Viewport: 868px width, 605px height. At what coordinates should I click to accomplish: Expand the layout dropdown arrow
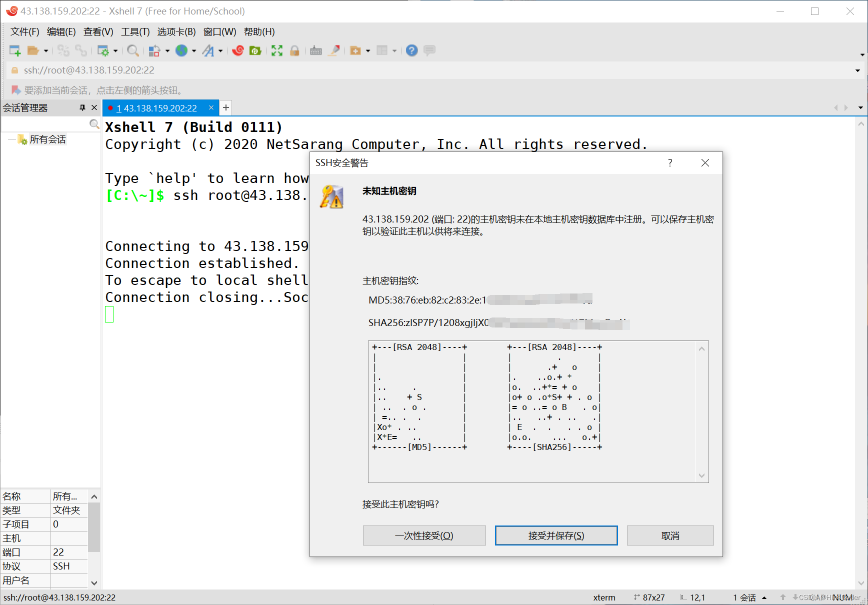tap(394, 50)
